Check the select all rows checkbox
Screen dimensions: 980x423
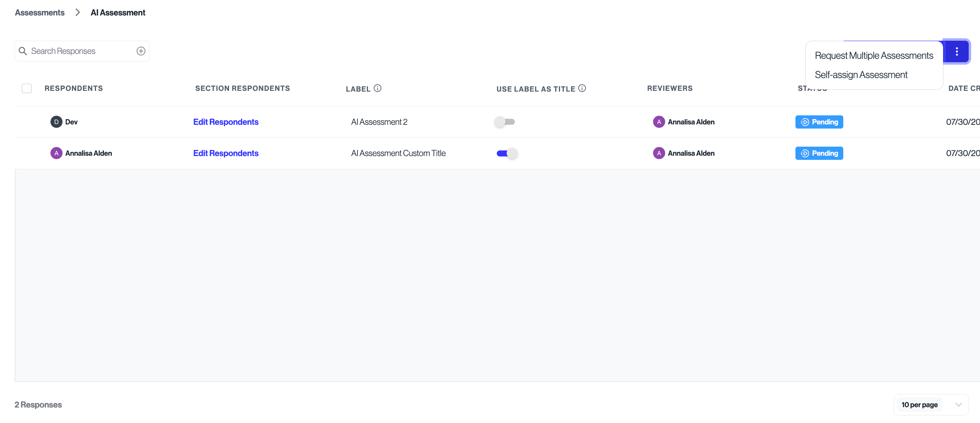(27, 88)
